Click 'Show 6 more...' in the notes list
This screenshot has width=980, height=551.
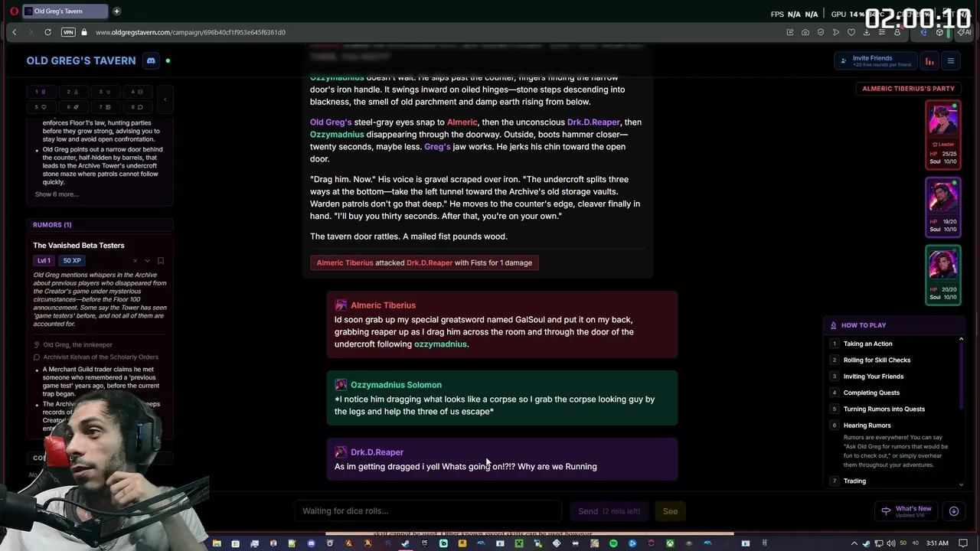click(57, 194)
